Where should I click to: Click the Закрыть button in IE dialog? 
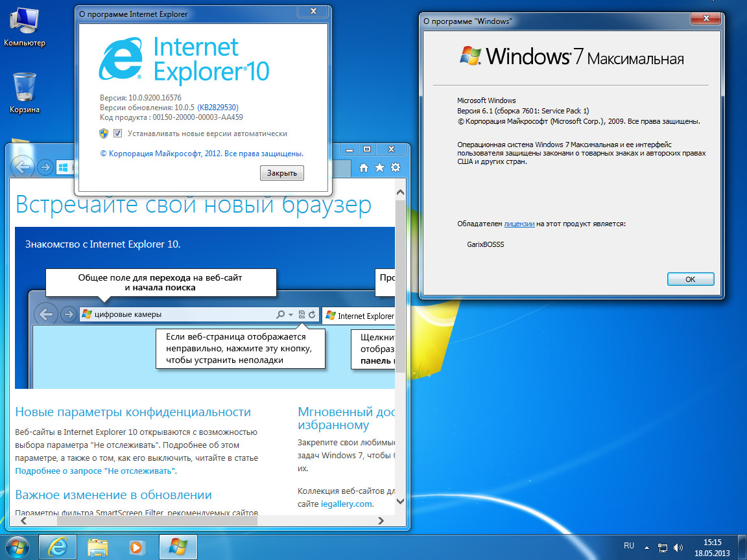pos(282,173)
